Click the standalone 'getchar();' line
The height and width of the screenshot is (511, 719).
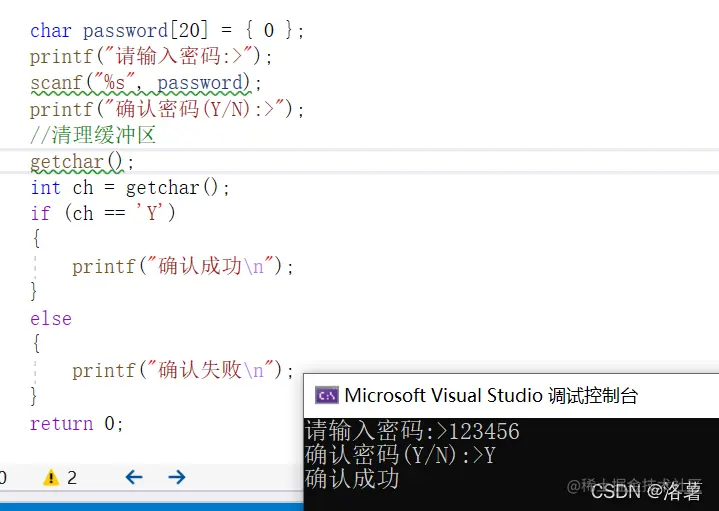pyautogui.click(x=82, y=161)
